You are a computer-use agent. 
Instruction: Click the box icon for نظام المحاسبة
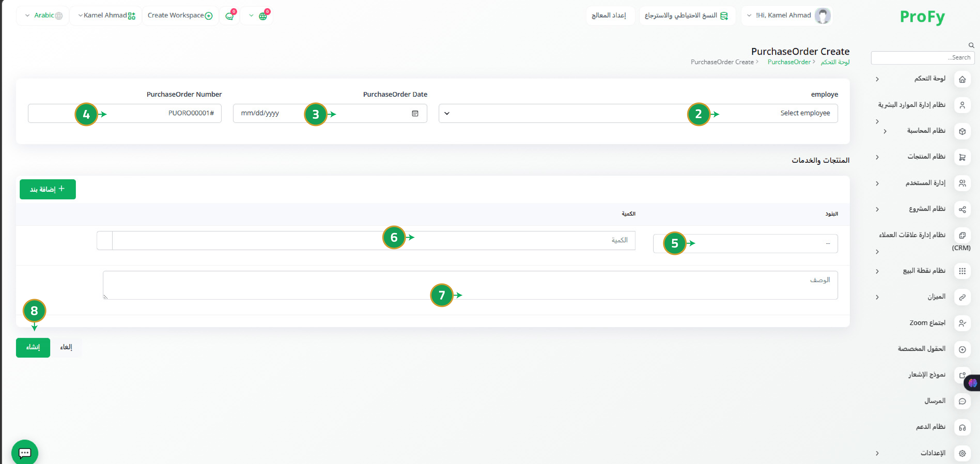pyautogui.click(x=962, y=131)
